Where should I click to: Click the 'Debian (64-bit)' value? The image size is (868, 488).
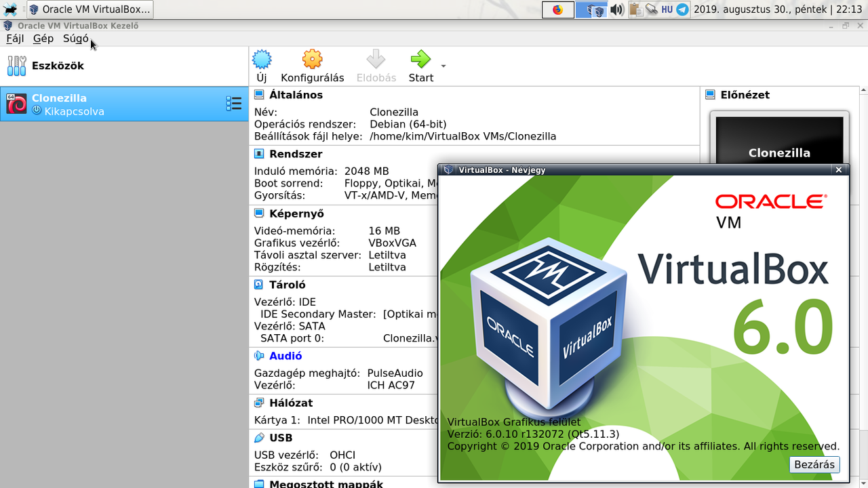(x=408, y=124)
